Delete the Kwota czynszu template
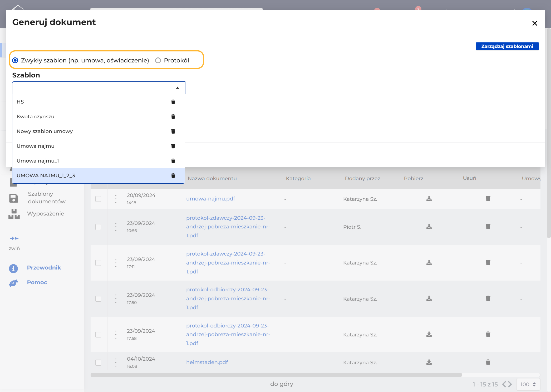 click(x=173, y=116)
